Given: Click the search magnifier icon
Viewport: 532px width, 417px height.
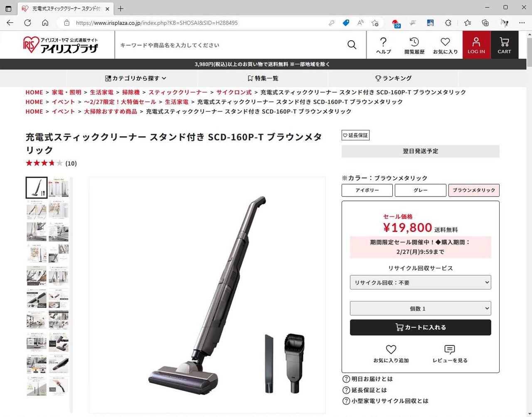Looking at the screenshot, I should 352,45.
